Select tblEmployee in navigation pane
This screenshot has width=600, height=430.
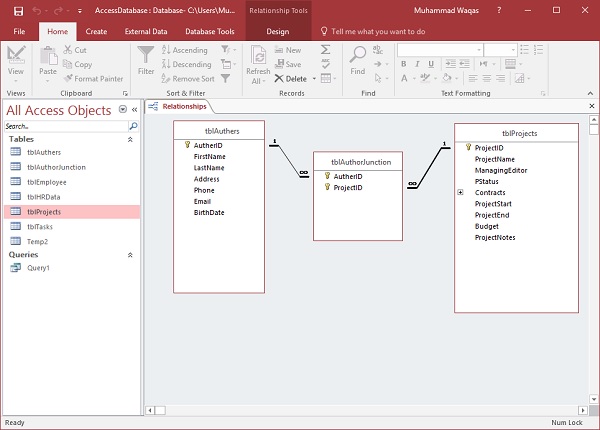(47, 182)
